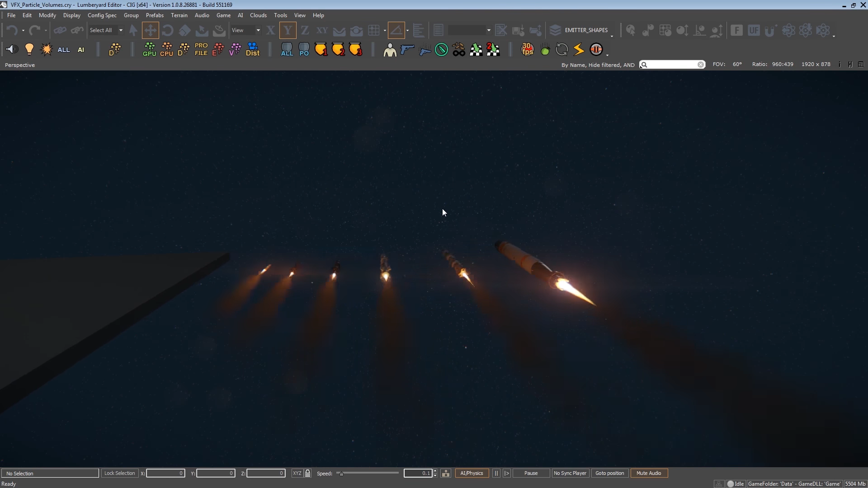Click the light bulb lights icon

click(x=29, y=49)
